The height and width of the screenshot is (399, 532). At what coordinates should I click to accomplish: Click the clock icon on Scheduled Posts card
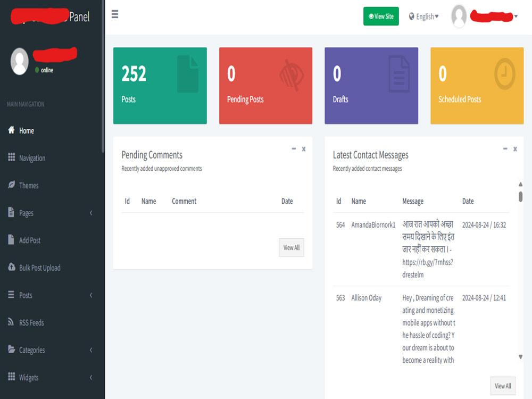pyautogui.click(x=504, y=73)
